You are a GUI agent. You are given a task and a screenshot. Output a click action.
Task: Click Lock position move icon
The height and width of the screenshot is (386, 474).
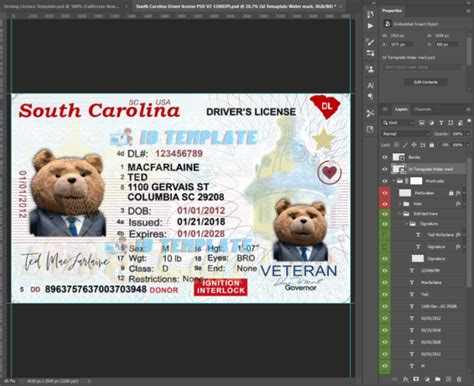coord(414,145)
